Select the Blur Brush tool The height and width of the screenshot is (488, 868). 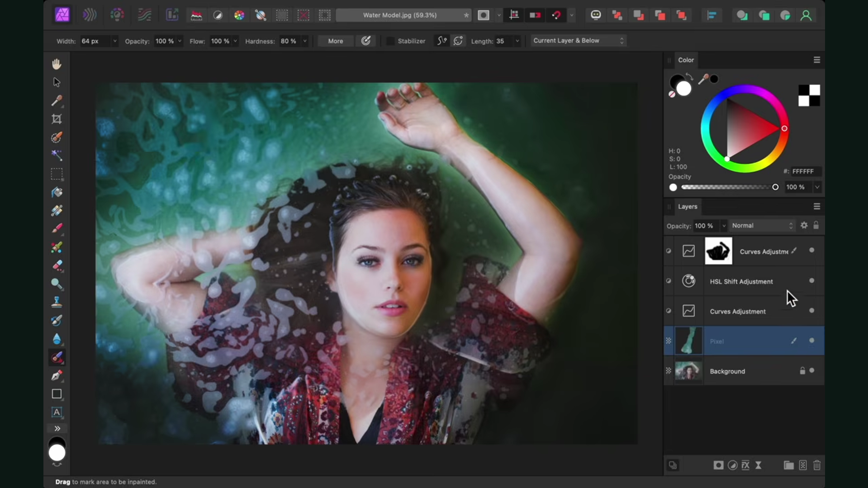click(x=57, y=339)
